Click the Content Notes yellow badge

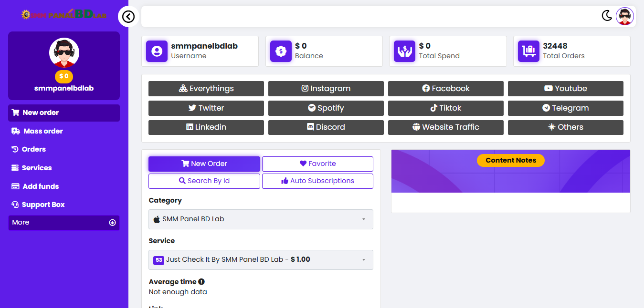510,160
